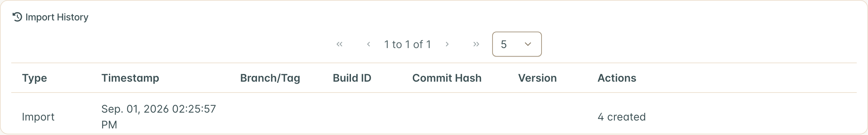Click the Import History clock icon

17,17
